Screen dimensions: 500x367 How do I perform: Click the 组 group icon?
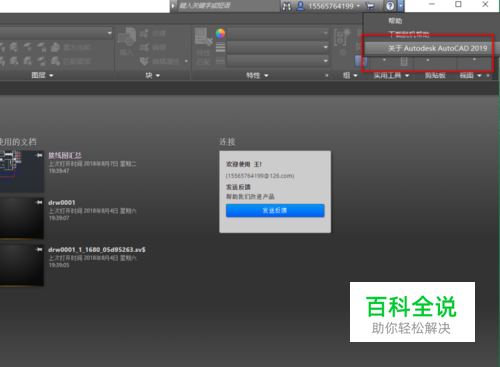342,37
